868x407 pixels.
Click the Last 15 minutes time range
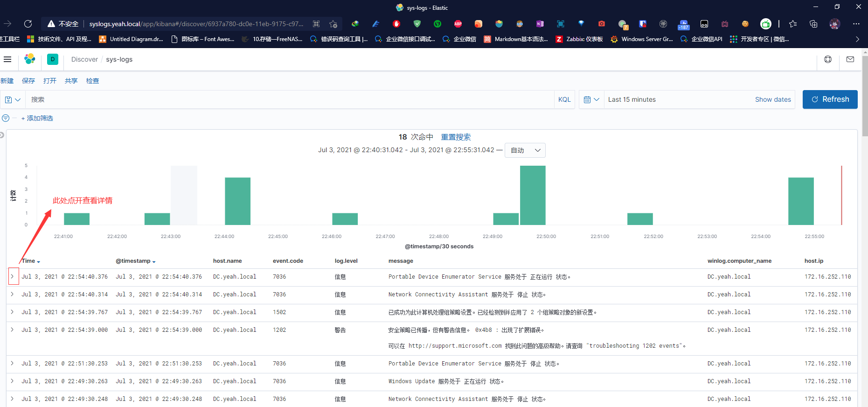[632, 99]
